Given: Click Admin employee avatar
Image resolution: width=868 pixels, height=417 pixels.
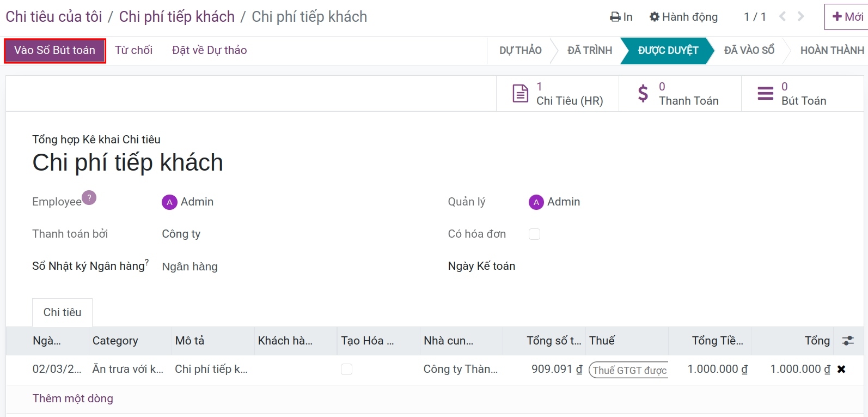Looking at the screenshot, I should [x=169, y=202].
